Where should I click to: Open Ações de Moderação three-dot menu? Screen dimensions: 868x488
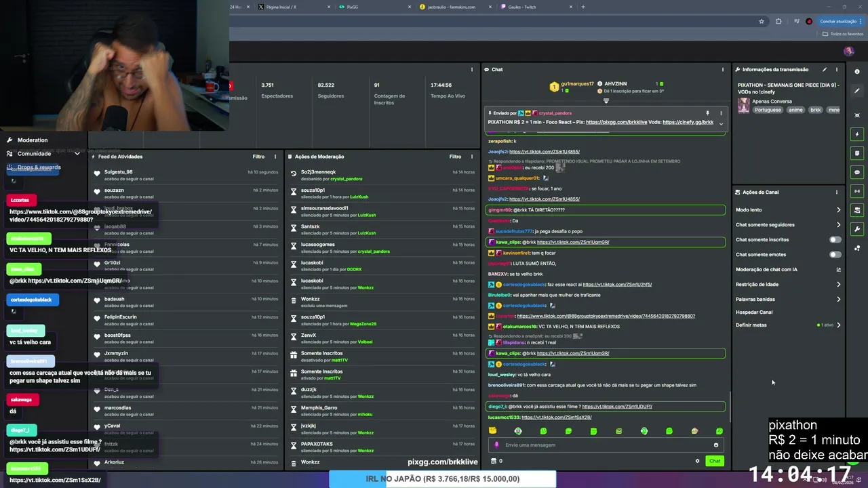pyautogui.click(x=472, y=157)
